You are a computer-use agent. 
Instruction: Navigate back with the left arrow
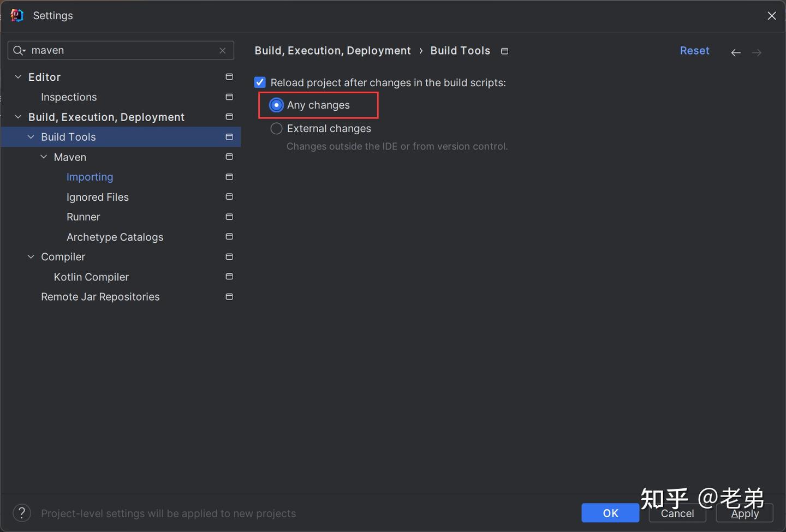click(736, 52)
